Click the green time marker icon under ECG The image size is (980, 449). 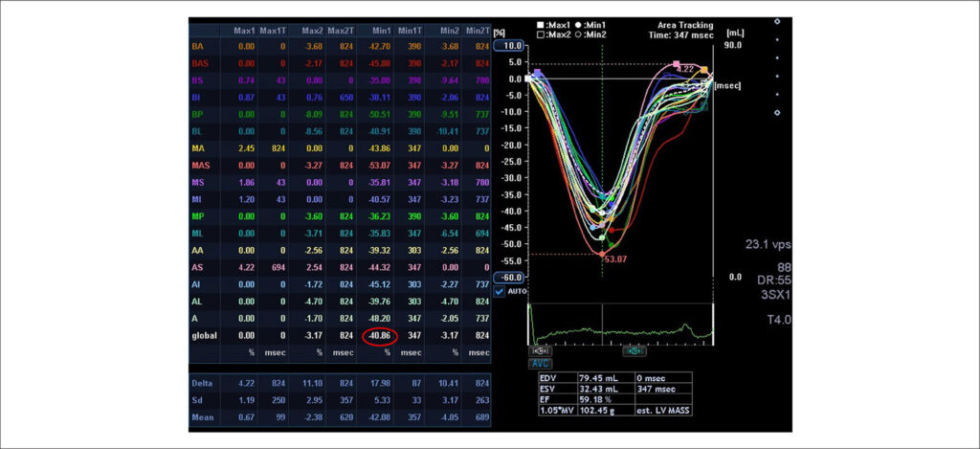click(635, 351)
